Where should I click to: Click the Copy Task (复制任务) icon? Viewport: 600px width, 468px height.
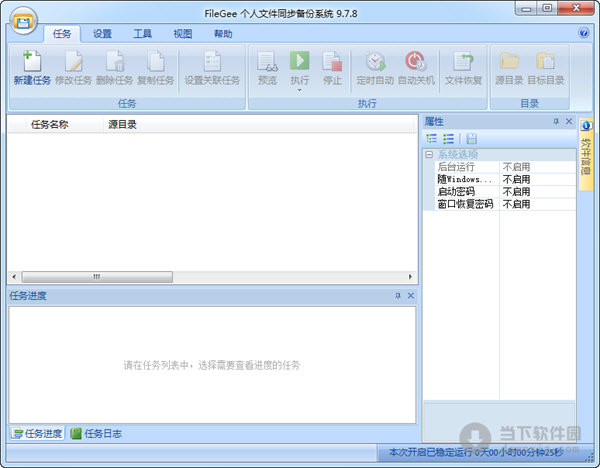pos(156,61)
